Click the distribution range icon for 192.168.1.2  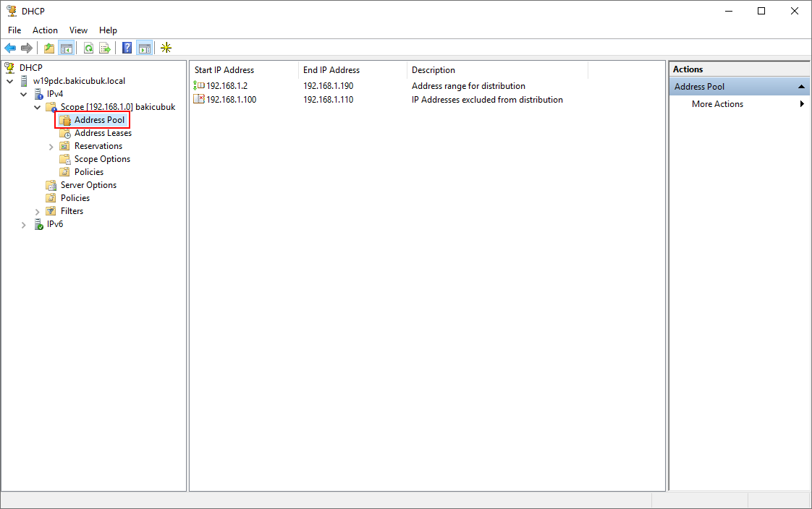tap(199, 85)
